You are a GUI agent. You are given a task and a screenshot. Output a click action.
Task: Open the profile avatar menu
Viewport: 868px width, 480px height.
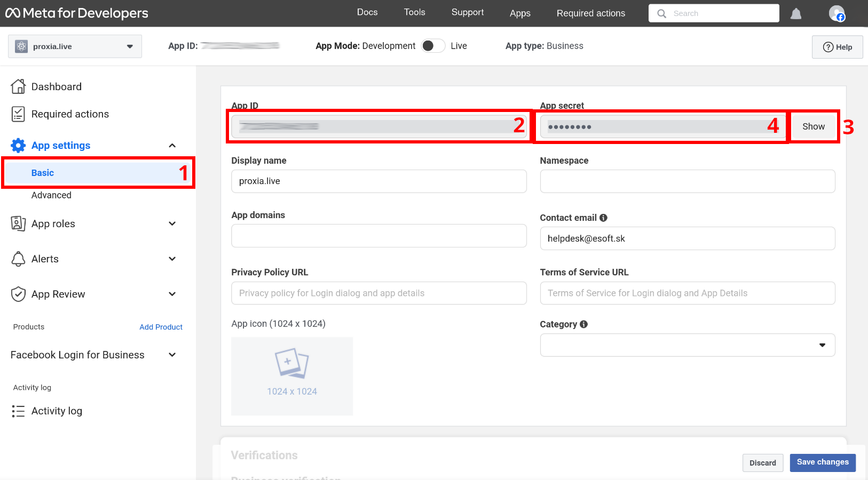pyautogui.click(x=837, y=13)
